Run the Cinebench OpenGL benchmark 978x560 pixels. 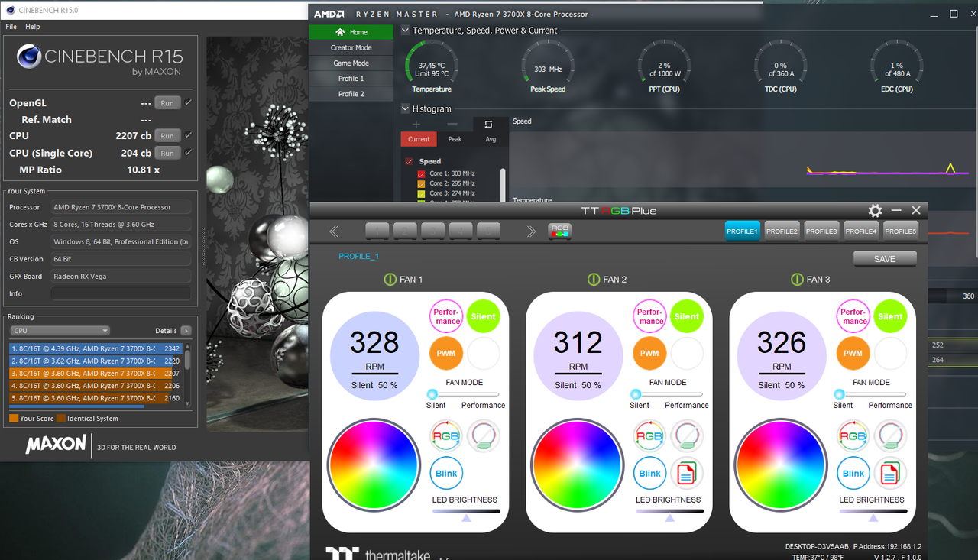(x=167, y=103)
